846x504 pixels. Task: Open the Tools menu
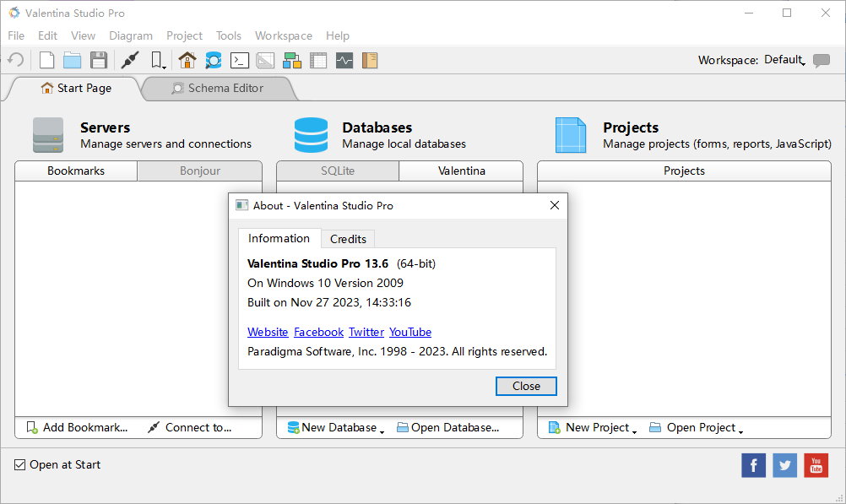point(229,35)
